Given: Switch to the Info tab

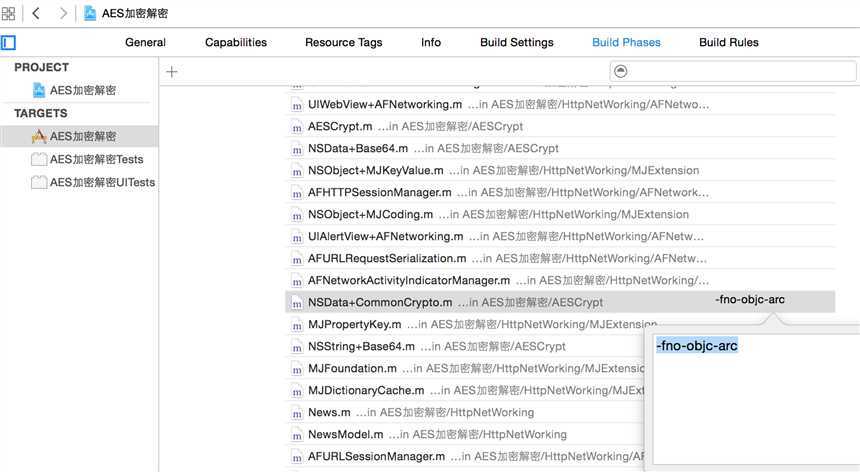Looking at the screenshot, I should click(431, 42).
